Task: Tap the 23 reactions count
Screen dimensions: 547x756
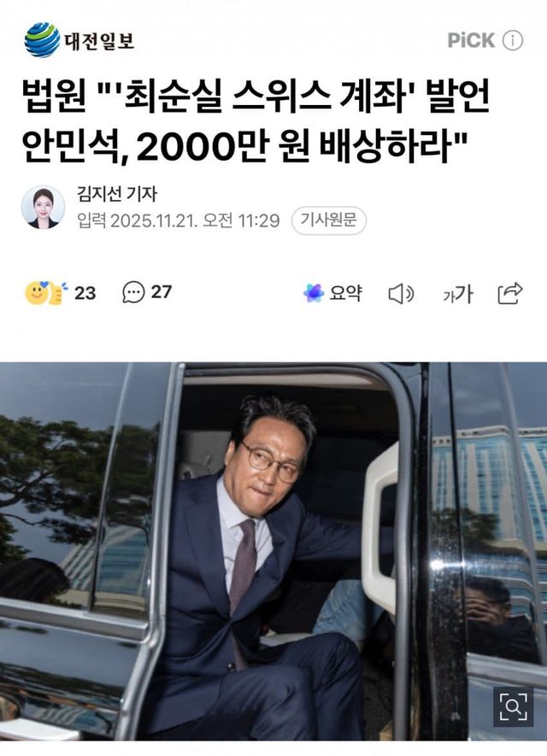Action: tap(85, 293)
